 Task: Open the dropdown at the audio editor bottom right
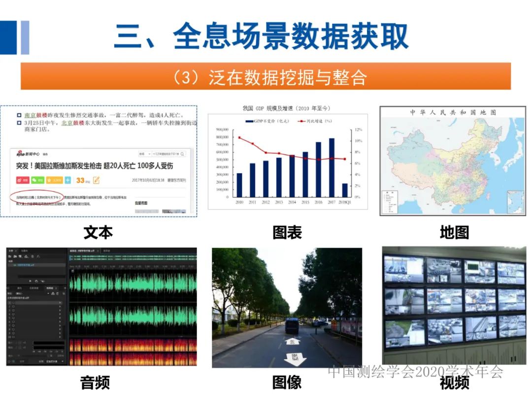click(62, 361)
